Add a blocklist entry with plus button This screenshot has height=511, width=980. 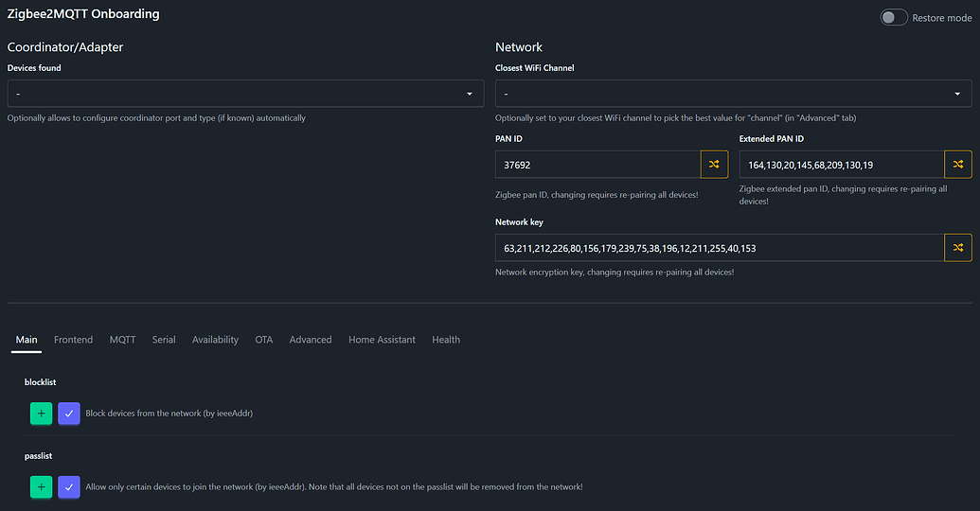point(42,414)
